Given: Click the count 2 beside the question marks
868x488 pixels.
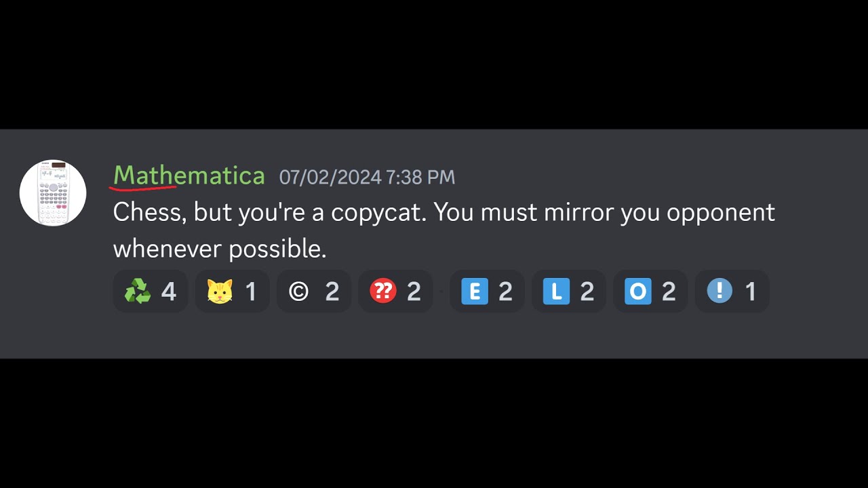Looking at the screenshot, I should 414,292.
